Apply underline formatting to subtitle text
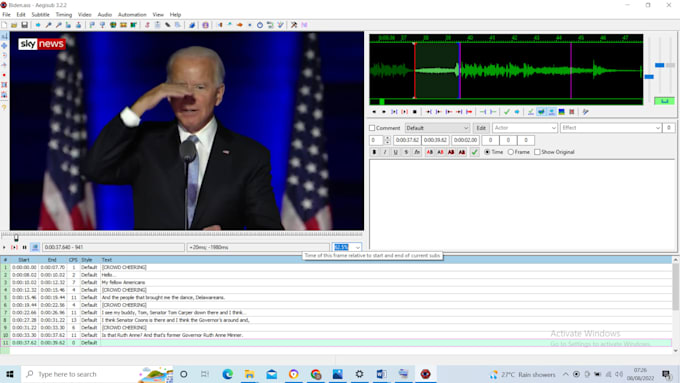Image resolution: width=680 pixels, height=383 pixels. 396,152
